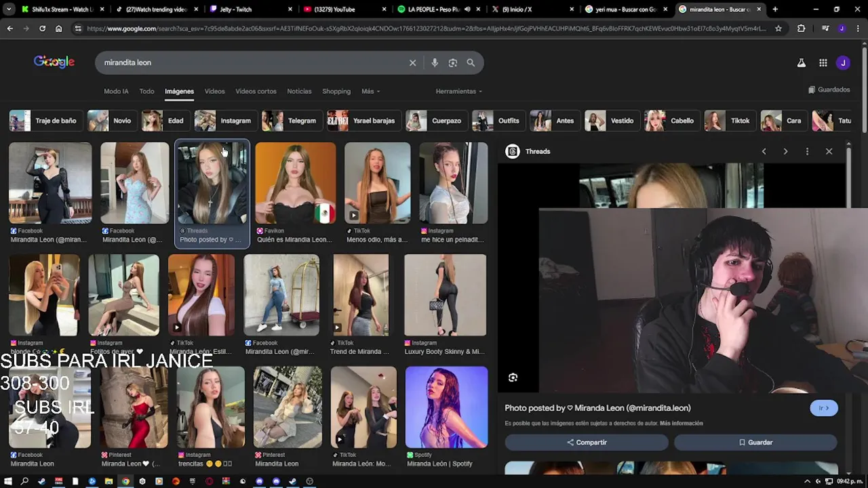Open the browser extensions puzzle icon

[801, 28]
